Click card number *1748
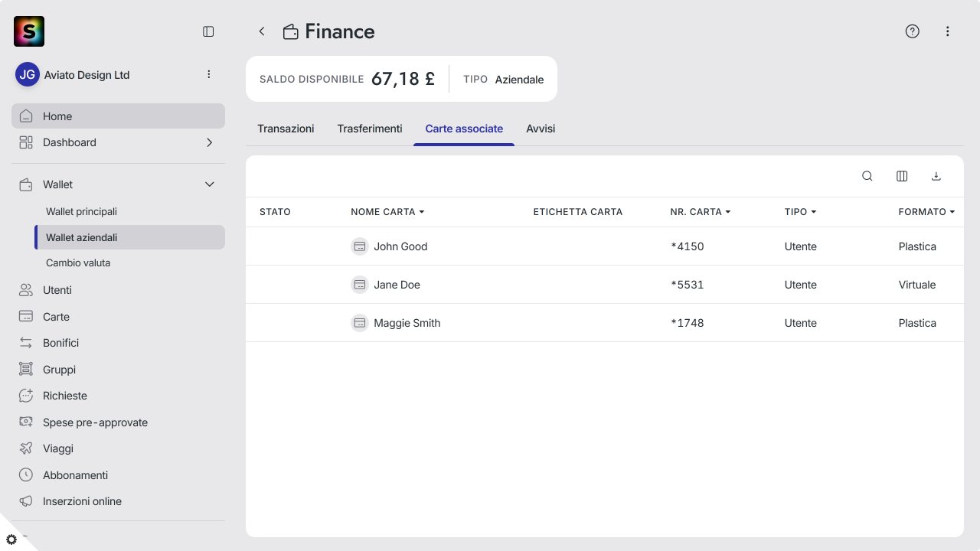This screenshot has height=551, width=980. point(687,323)
